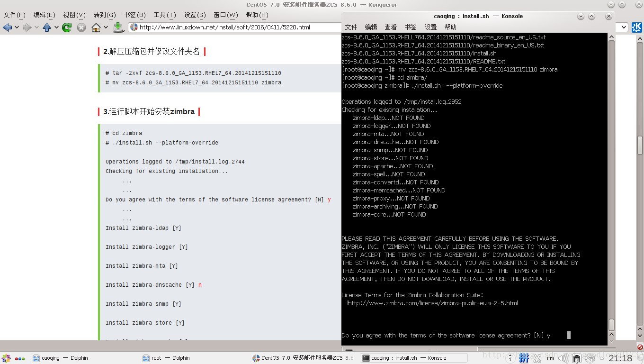Open Konqueror 书签(B) menu
644x364 pixels.
pos(135,15)
